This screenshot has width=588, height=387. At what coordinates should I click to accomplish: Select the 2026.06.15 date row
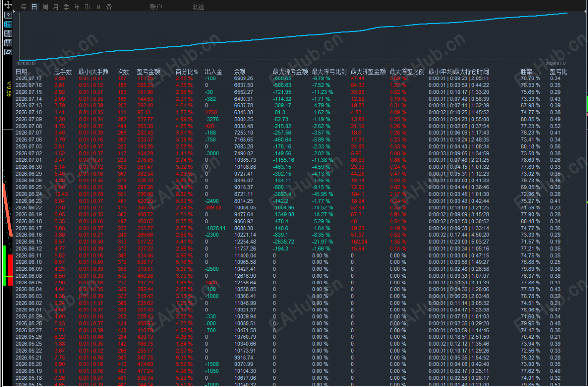point(29,242)
